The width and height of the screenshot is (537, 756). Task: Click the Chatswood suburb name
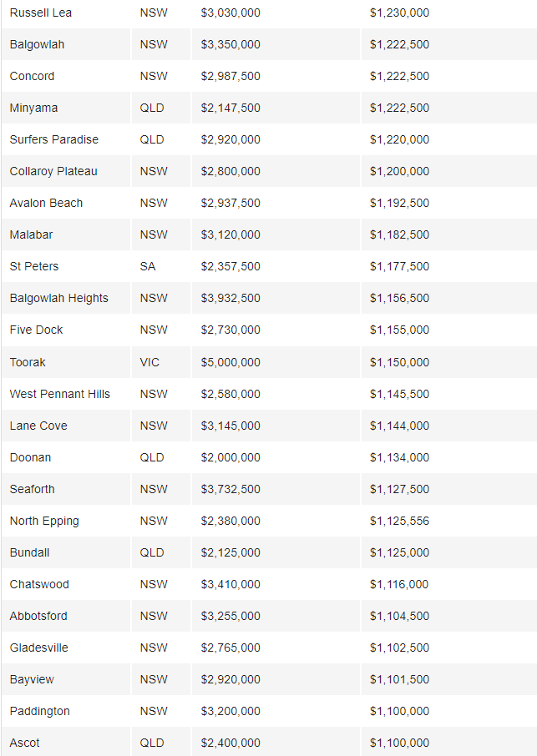(x=39, y=584)
